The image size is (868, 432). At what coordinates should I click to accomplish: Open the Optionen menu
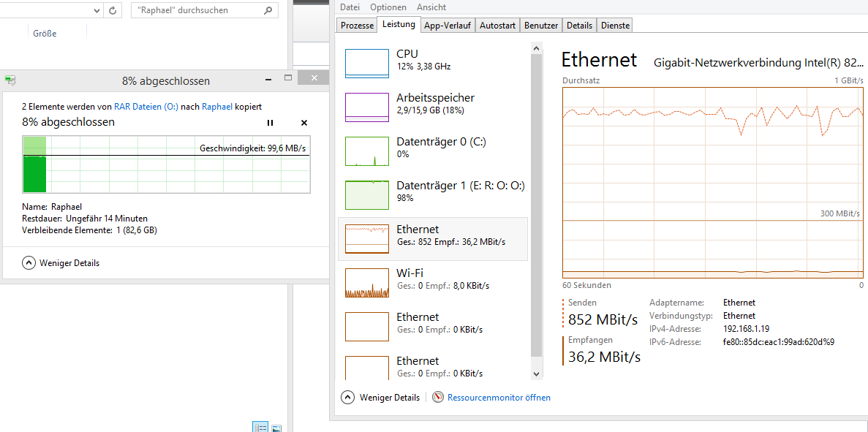click(388, 7)
